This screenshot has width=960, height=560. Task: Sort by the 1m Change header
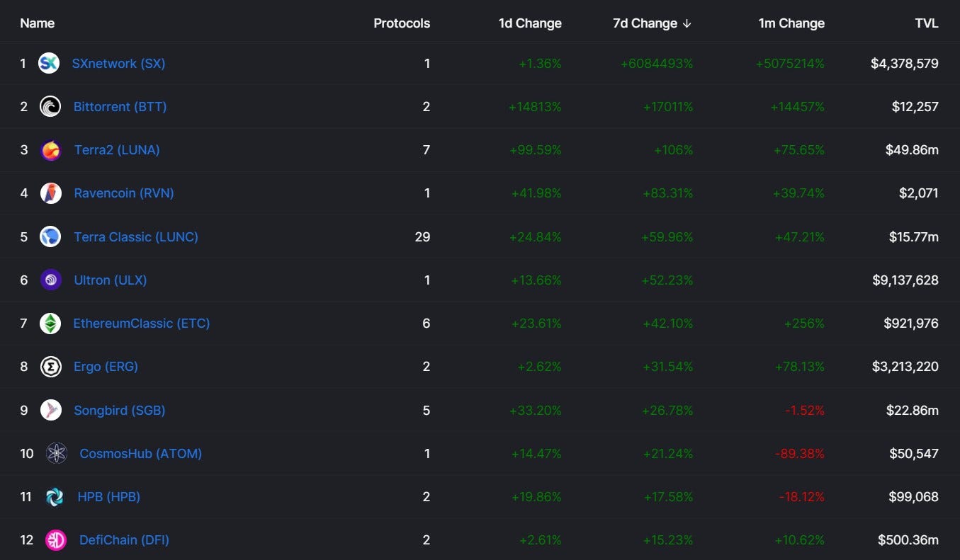pos(791,23)
